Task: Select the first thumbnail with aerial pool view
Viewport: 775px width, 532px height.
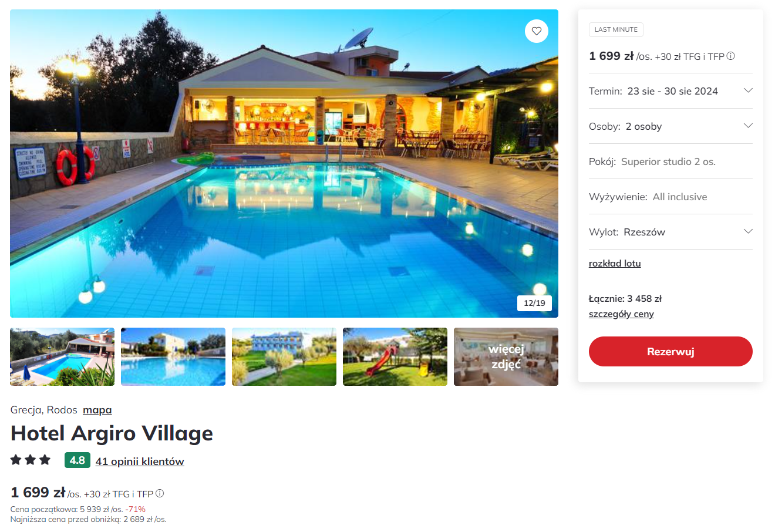Action: [x=62, y=357]
